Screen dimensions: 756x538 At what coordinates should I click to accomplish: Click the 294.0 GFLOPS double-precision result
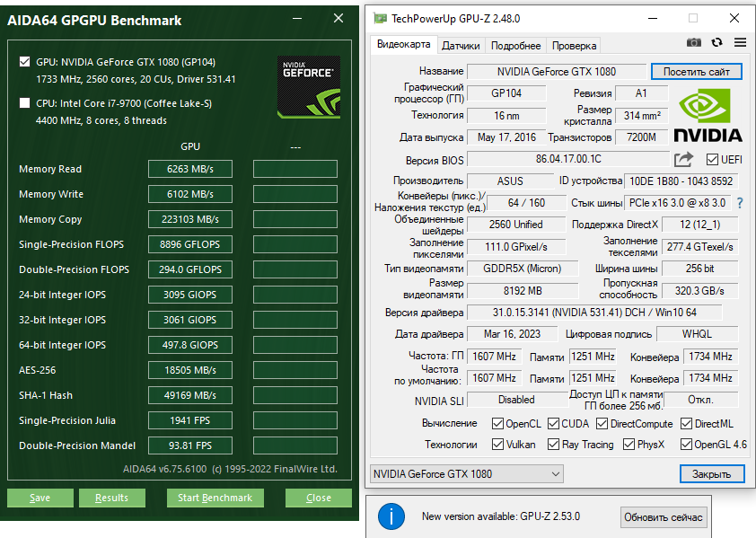pos(190,269)
